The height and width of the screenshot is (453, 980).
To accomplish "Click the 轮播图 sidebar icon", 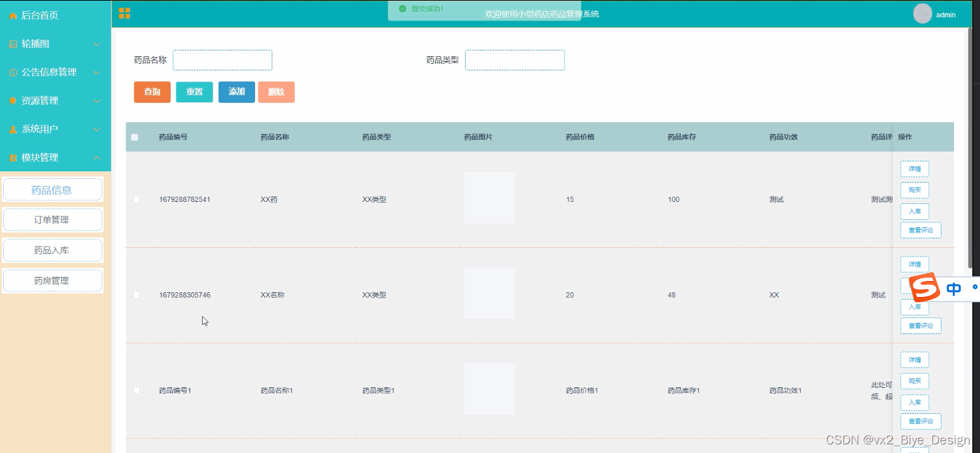I will click(13, 44).
